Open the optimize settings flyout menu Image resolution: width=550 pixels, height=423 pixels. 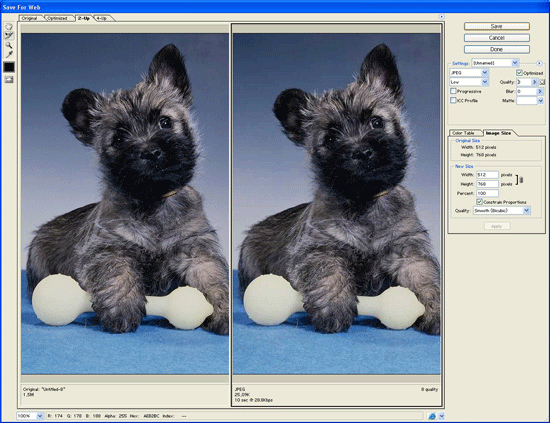539,63
